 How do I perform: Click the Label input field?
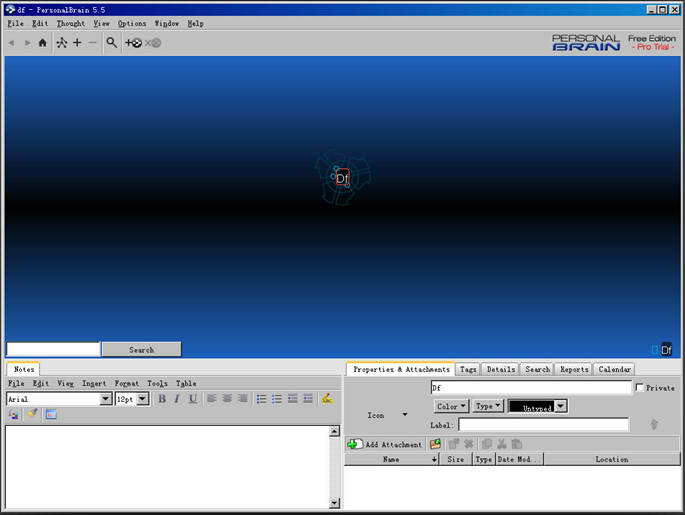[x=543, y=425]
